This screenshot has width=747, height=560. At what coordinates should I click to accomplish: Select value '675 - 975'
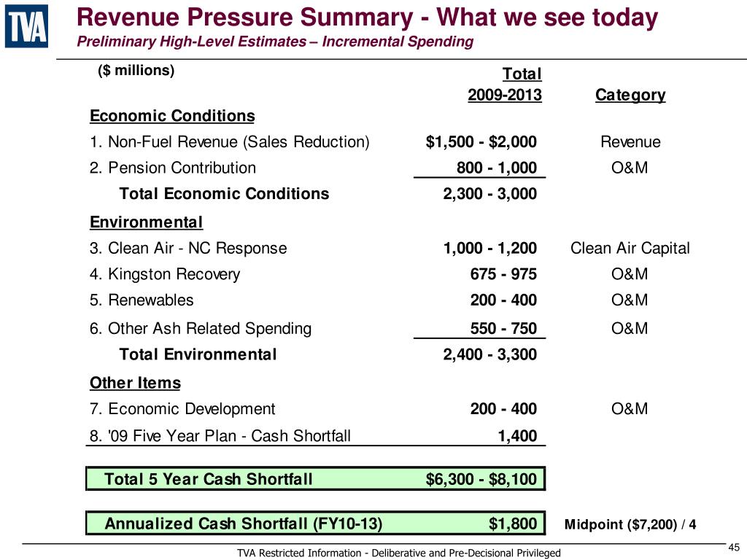coord(503,274)
